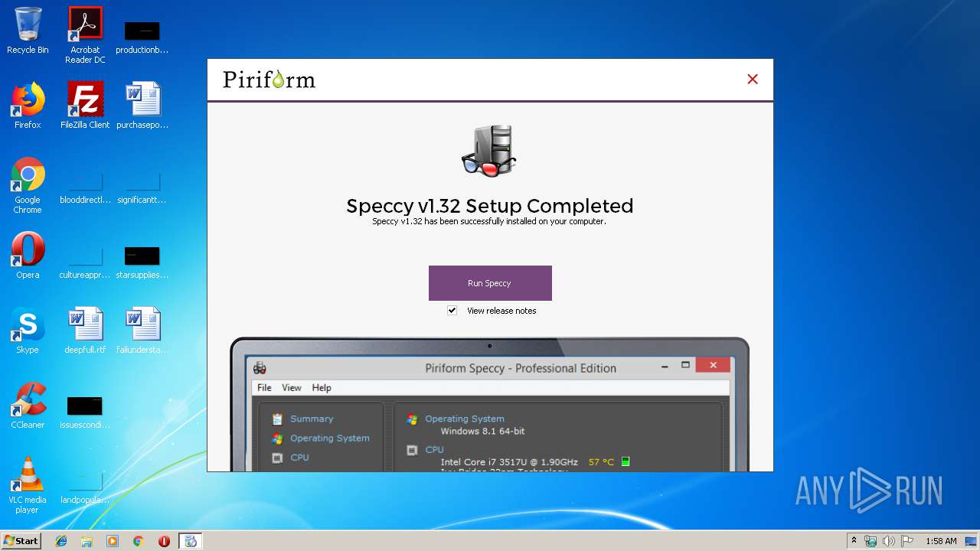Image resolution: width=980 pixels, height=551 pixels.
Task: Click the Run Speccy button
Action: [490, 283]
